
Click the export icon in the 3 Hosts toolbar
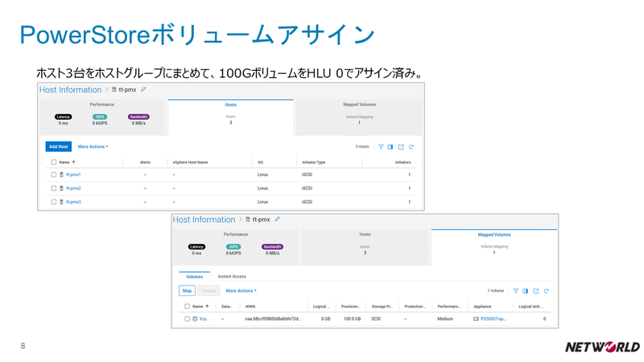401,146
